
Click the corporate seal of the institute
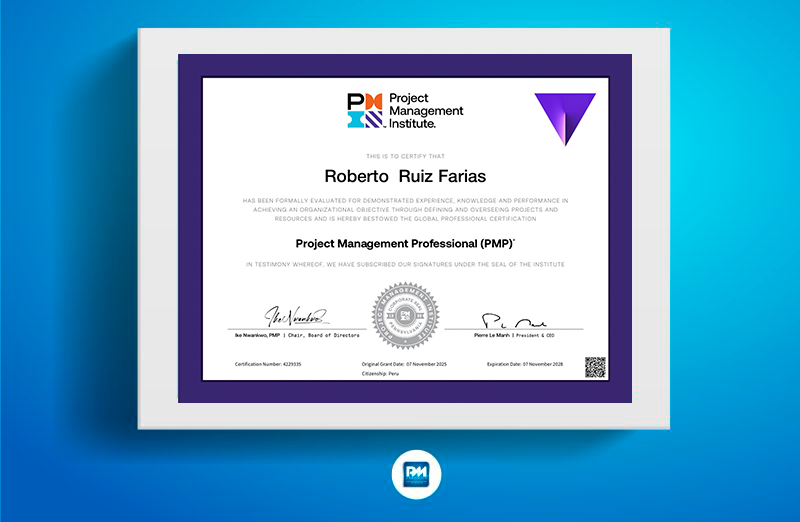pyautogui.click(x=405, y=316)
